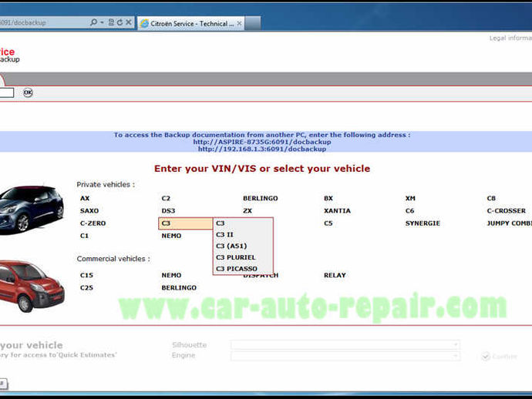Click the red Nemo van image
Screen dimensions: 532x399
point(32,287)
